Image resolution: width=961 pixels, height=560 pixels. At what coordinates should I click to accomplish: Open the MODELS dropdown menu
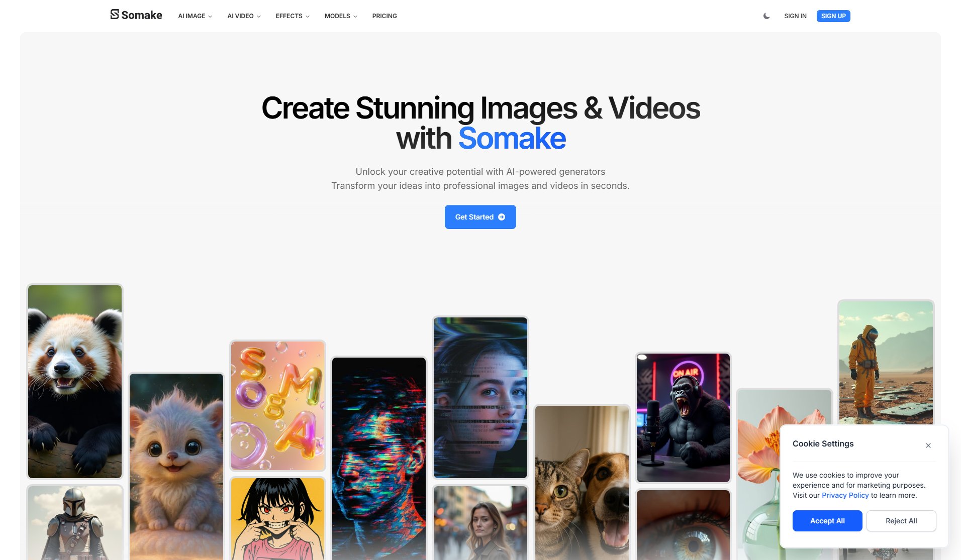(x=341, y=16)
